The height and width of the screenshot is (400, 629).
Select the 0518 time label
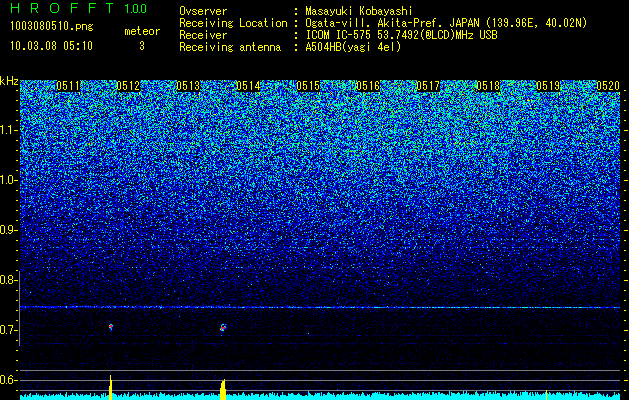coord(488,86)
